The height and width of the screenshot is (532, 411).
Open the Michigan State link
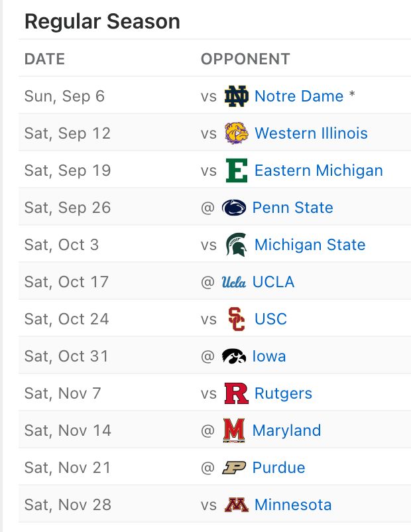click(x=310, y=245)
